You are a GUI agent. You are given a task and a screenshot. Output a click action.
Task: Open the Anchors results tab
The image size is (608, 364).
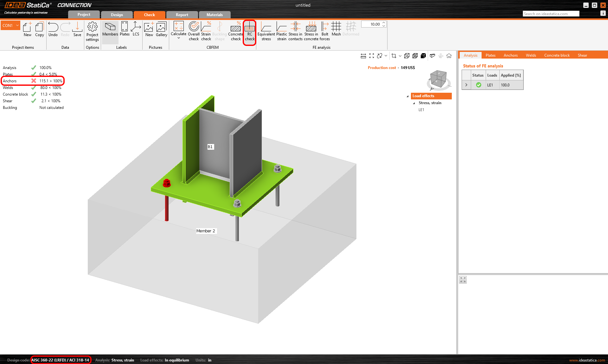pyautogui.click(x=510, y=55)
